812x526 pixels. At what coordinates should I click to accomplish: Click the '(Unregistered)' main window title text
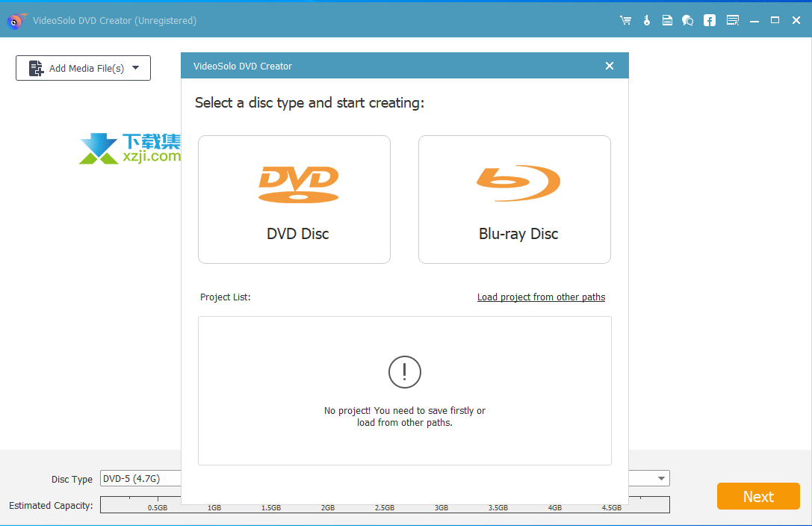point(166,21)
